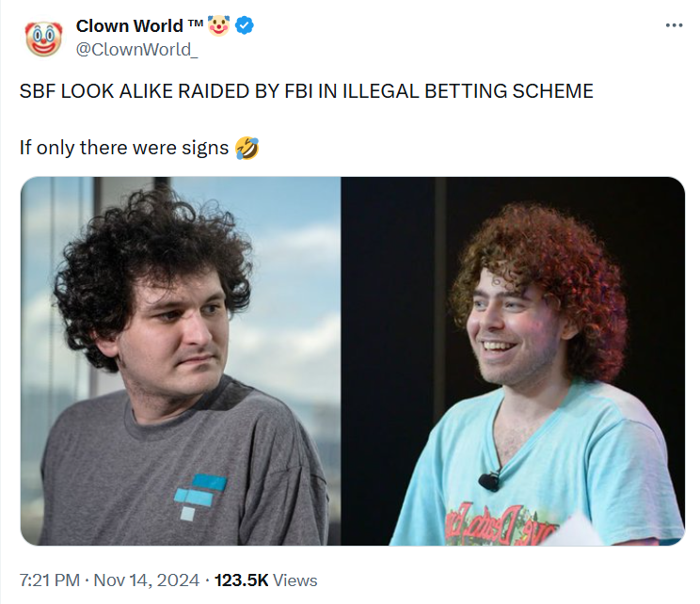Click the red graphic print on blue shirt
The width and height of the screenshot is (700, 604).
pos(500,523)
